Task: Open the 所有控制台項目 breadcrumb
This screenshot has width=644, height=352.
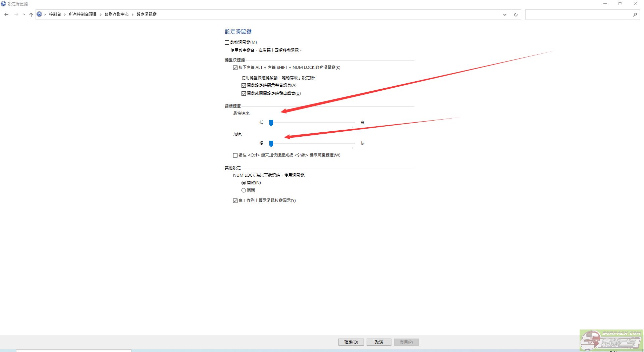Action: 83,14
